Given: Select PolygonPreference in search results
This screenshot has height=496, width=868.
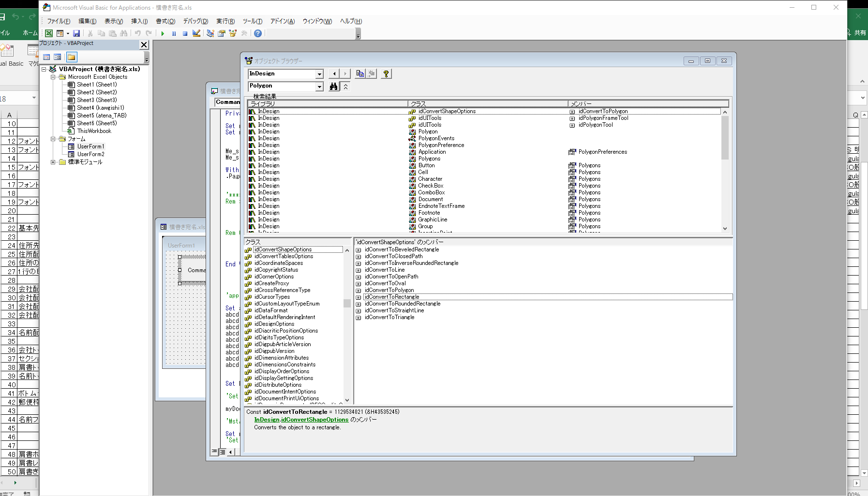Looking at the screenshot, I should (x=441, y=145).
